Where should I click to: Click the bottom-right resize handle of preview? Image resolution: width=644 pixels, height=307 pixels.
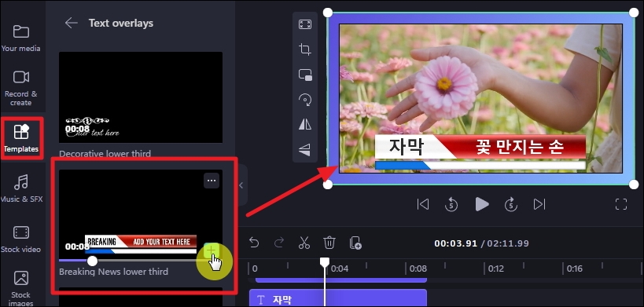(634, 185)
